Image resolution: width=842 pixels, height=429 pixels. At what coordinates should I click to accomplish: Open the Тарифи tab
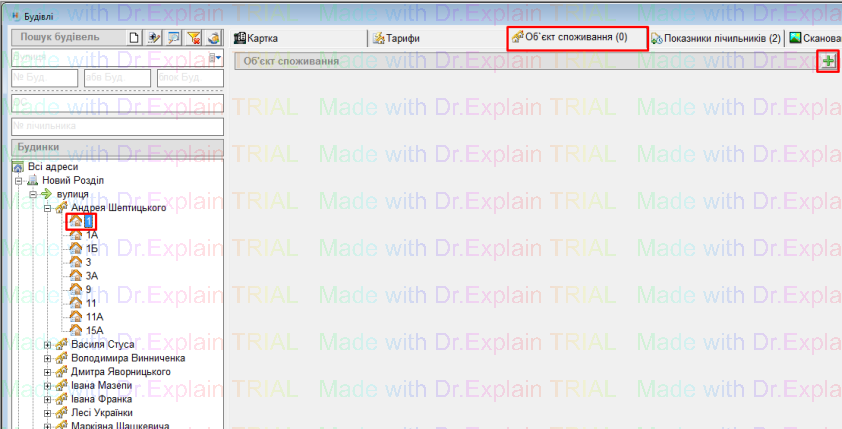(396, 38)
